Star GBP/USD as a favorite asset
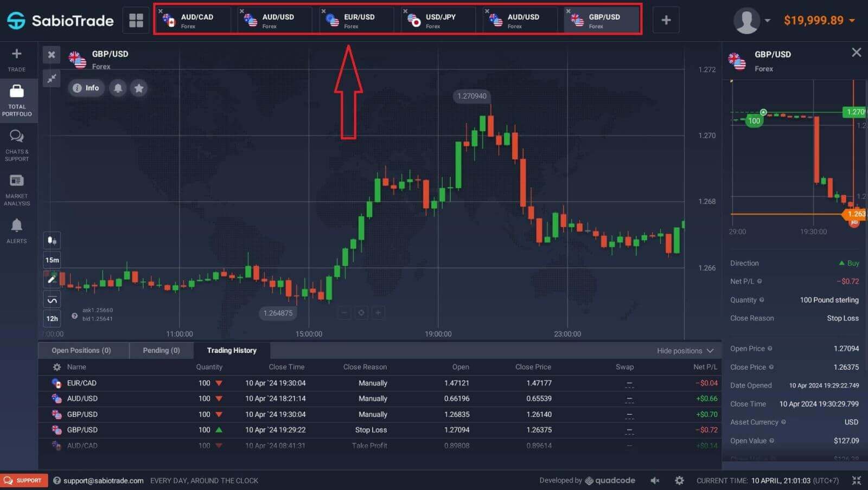868x490 pixels. (139, 88)
